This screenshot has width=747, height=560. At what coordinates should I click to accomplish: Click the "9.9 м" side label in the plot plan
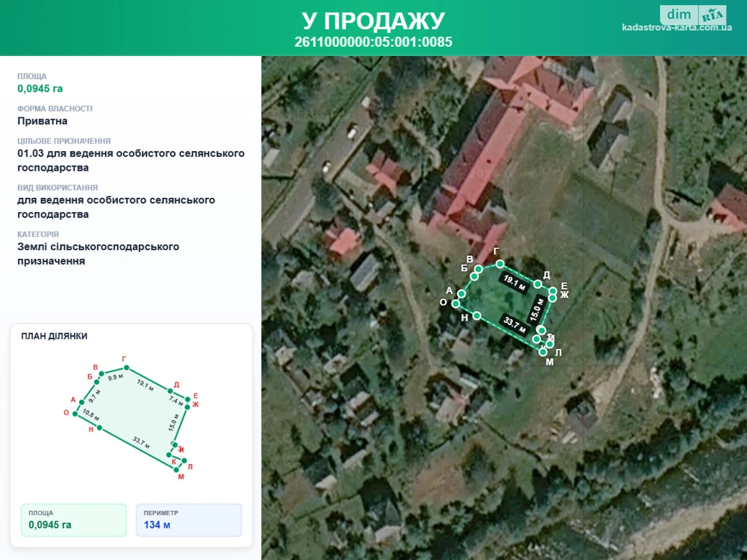tap(116, 377)
